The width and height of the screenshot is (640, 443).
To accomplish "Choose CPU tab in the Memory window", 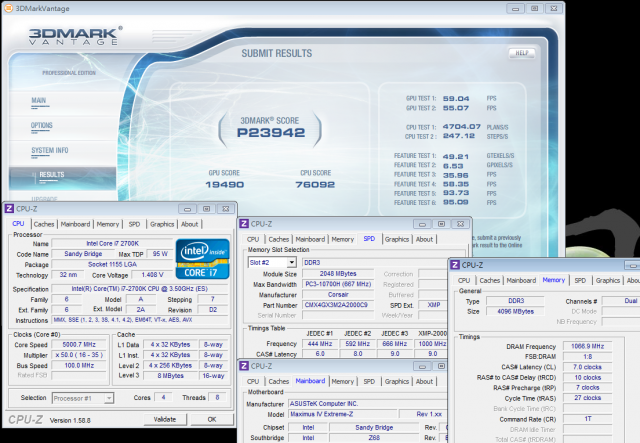I will click(464, 280).
